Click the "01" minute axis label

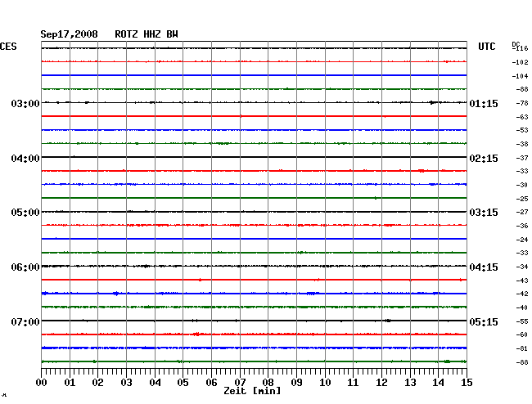pos(70,383)
